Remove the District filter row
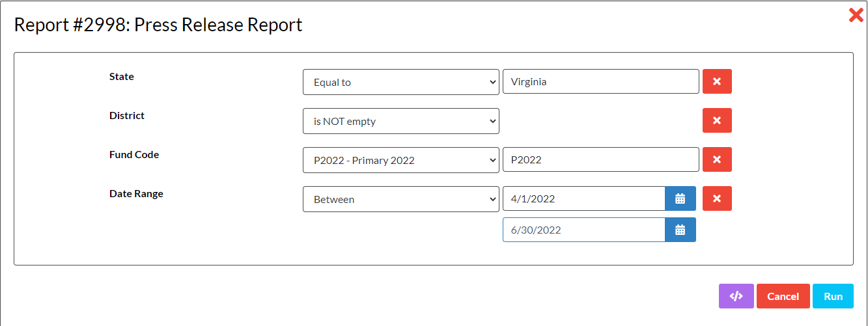Image resolution: width=868 pixels, height=326 pixels. click(717, 120)
